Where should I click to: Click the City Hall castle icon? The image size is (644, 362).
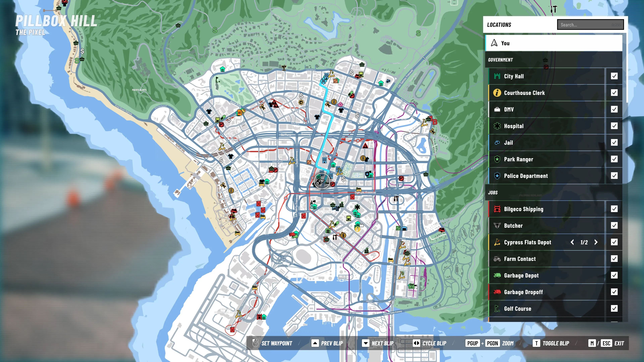pos(497,76)
